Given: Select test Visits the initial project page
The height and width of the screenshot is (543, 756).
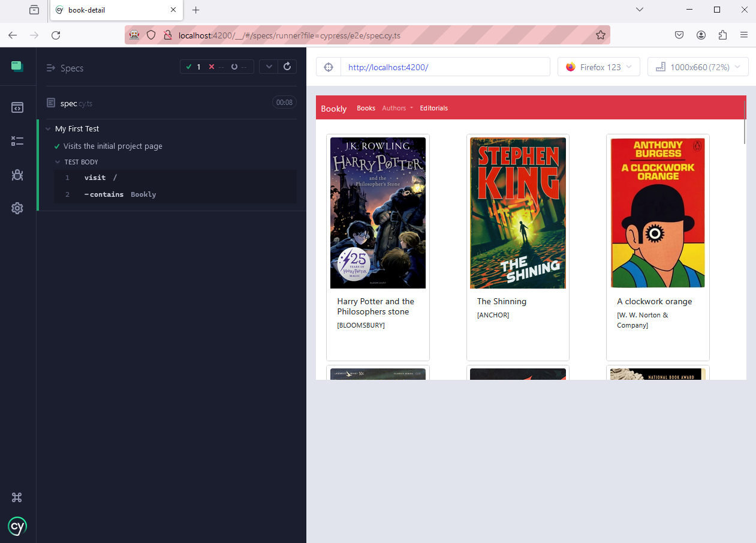Looking at the screenshot, I should 113,146.
